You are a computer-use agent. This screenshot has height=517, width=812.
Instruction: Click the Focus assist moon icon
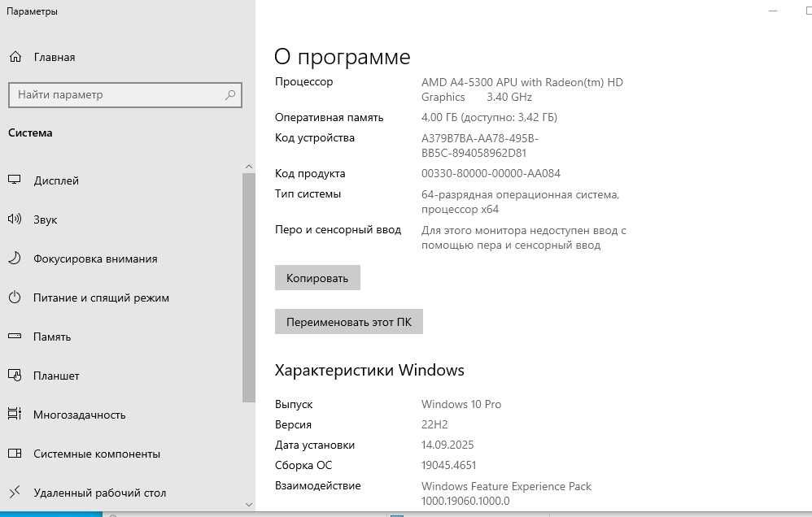(15, 258)
